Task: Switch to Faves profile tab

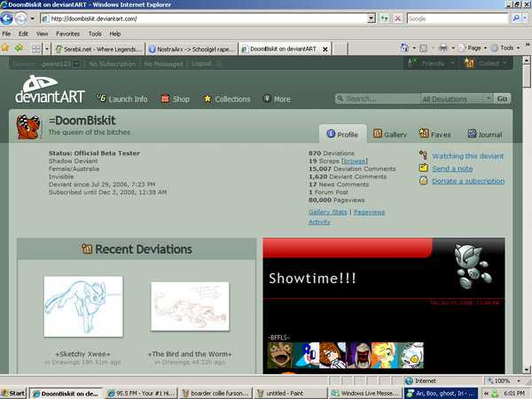Action: [434, 135]
